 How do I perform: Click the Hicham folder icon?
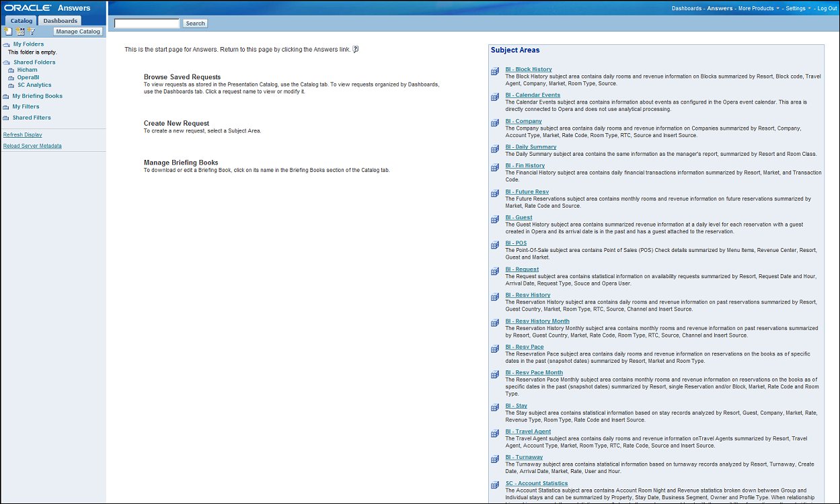pos(11,69)
